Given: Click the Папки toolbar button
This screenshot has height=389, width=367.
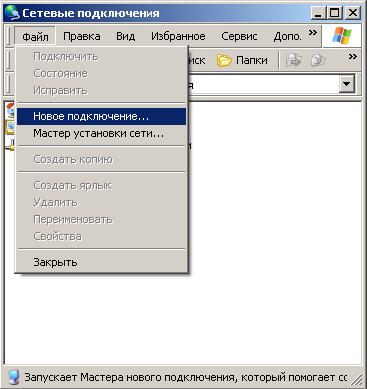Looking at the screenshot, I should pos(242,60).
